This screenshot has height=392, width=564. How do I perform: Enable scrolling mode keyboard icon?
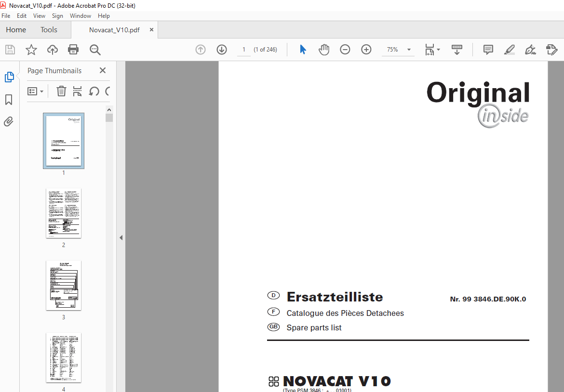coord(457,50)
